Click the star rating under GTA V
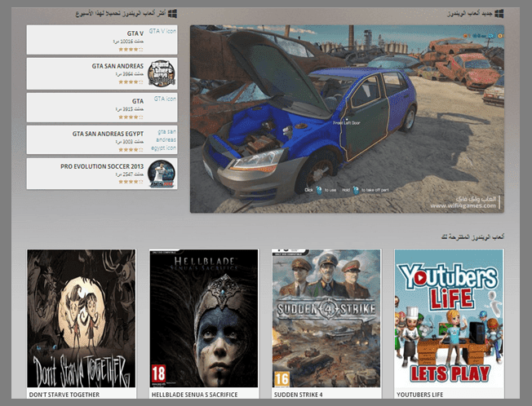Viewport: 532px width, 406px height. (x=131, y=48)
